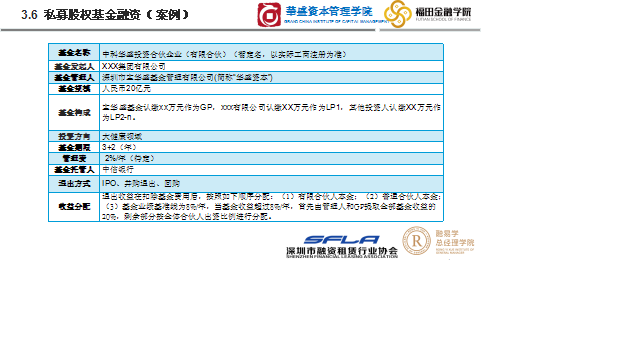The width and height of the screenshot is (640, 360).
Task: Select the "基金期限" label cell
Action: [74, 147]
